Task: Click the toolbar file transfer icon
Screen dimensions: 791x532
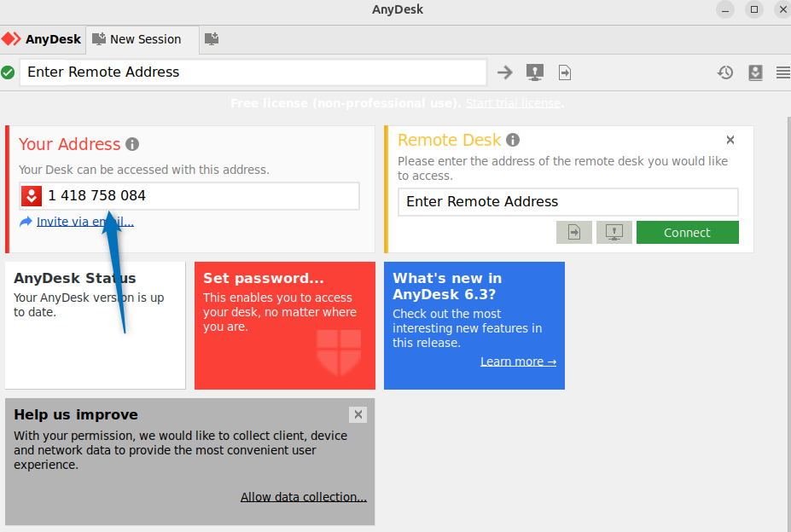Action: 565,72
